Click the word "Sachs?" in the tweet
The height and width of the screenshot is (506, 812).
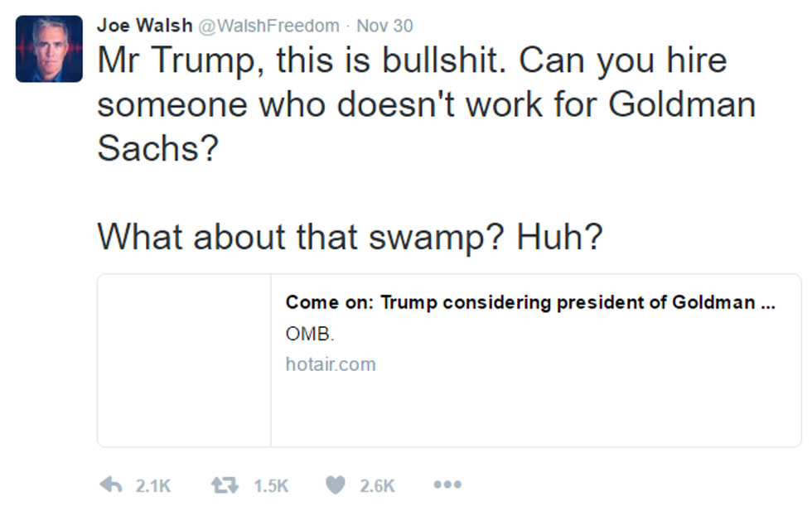157,148
